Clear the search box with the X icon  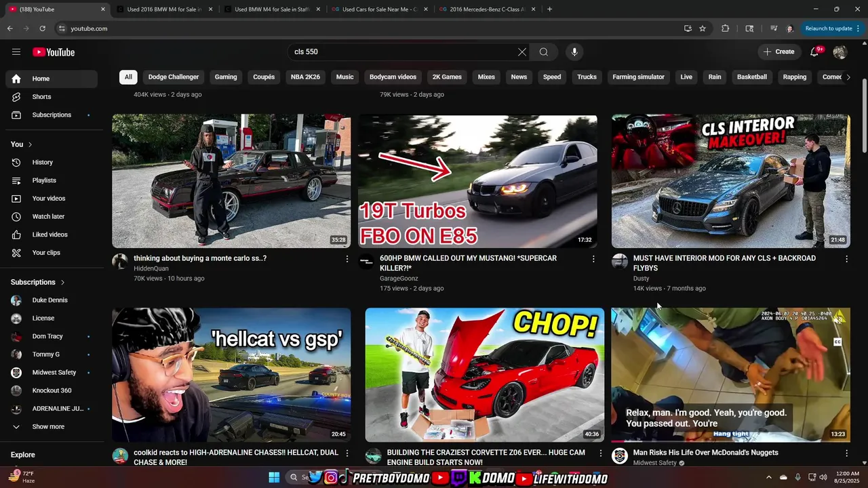click(522, 52)
